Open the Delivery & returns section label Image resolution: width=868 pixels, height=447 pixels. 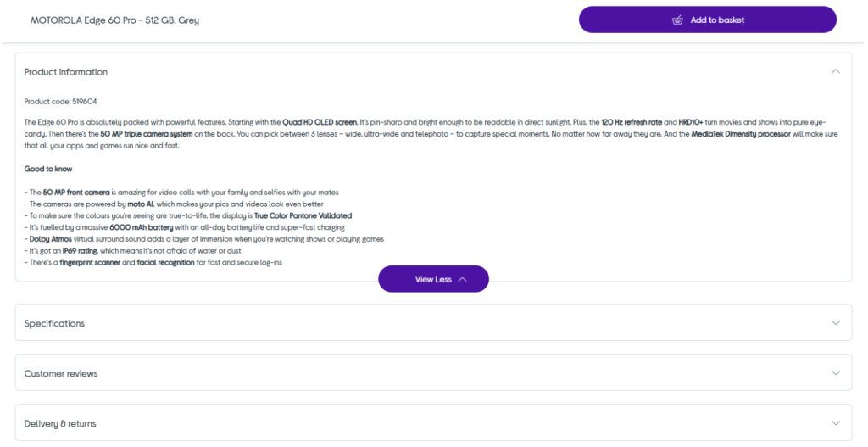tap(60, 424)
